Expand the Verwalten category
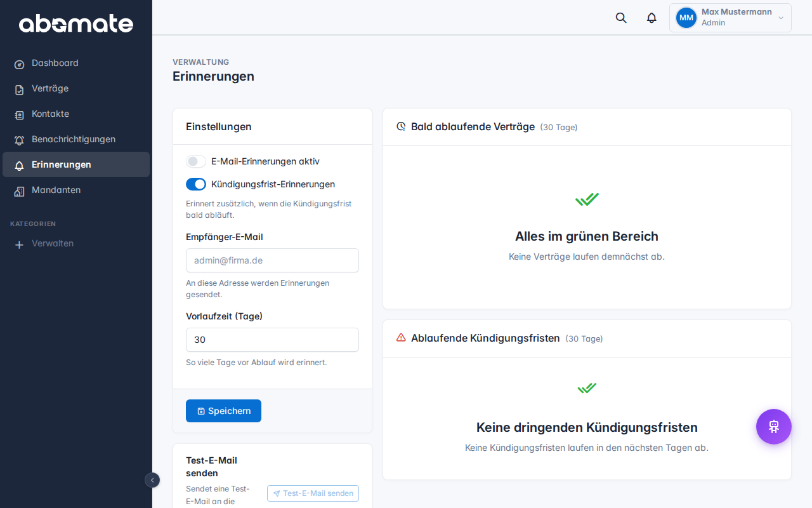The height and width of the screenshot is (508, 812). pos(53,243)
